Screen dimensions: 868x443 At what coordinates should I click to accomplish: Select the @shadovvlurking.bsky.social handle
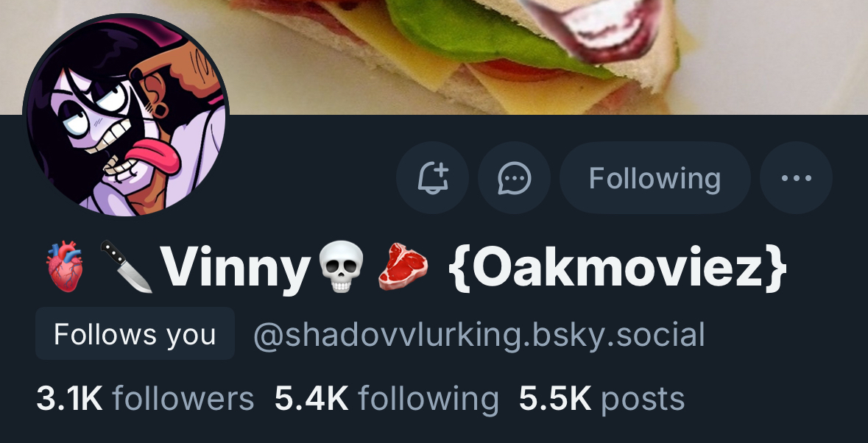point(479,335)
